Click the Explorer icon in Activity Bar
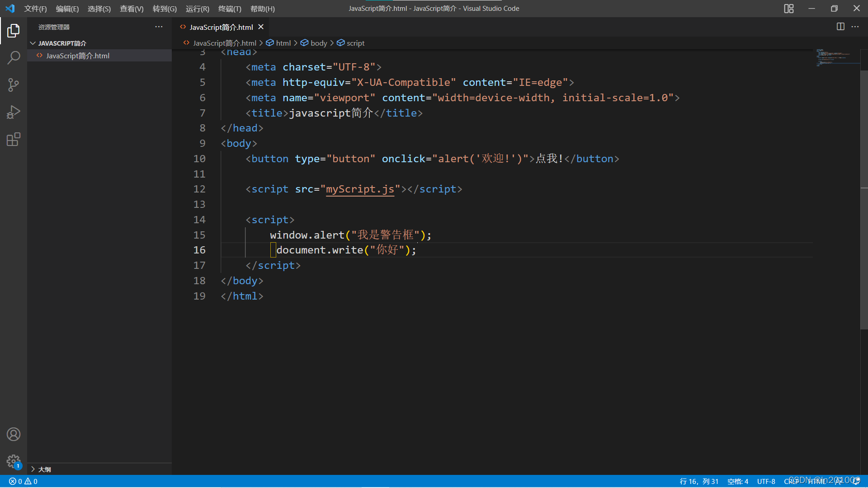 point(14,31)
